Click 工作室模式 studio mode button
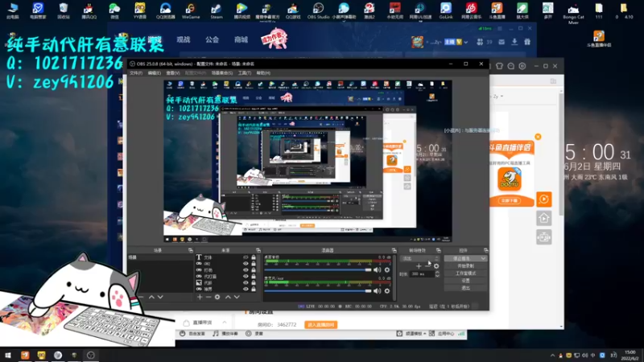 click(x=466, y=274)
